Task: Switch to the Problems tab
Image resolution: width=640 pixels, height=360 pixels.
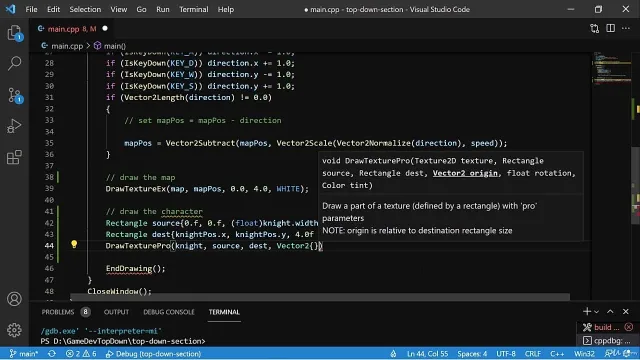Action: [x=58, y=312]
